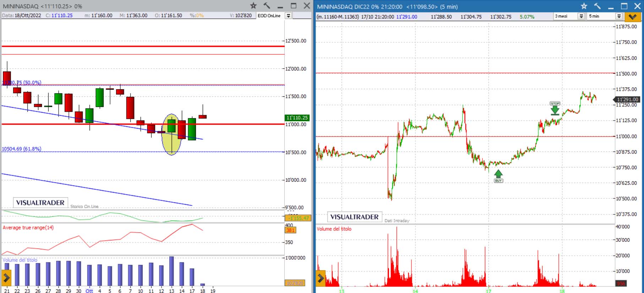Click the V: 102'820 volume value
Image resolution: width=644 pixels, height=293 pixels.
tap(241, 16)
